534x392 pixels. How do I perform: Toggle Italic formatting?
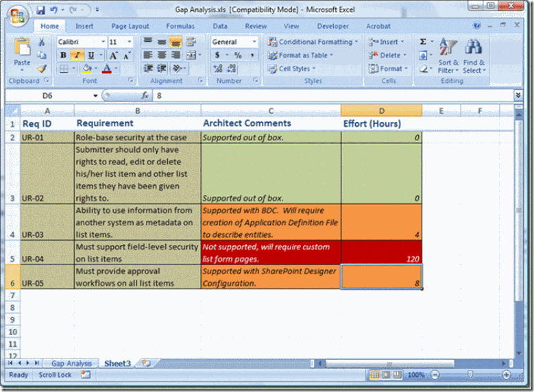(x=77, y=56)
